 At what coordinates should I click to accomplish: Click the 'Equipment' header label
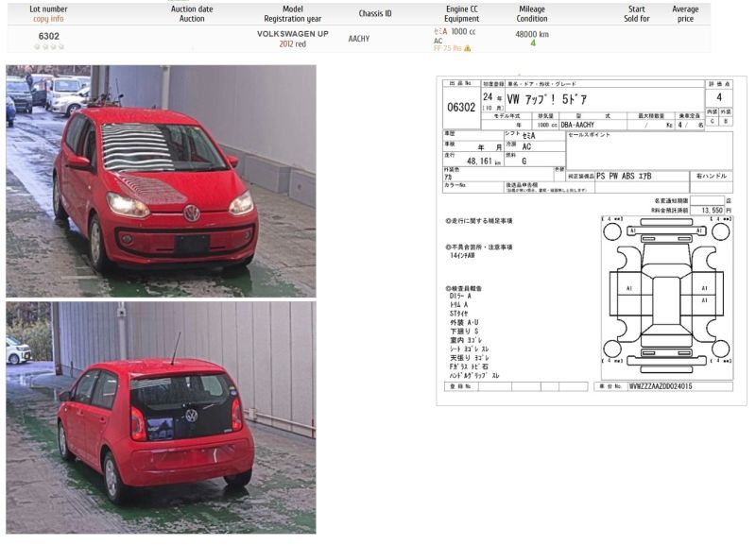click(x=461, y=19)
